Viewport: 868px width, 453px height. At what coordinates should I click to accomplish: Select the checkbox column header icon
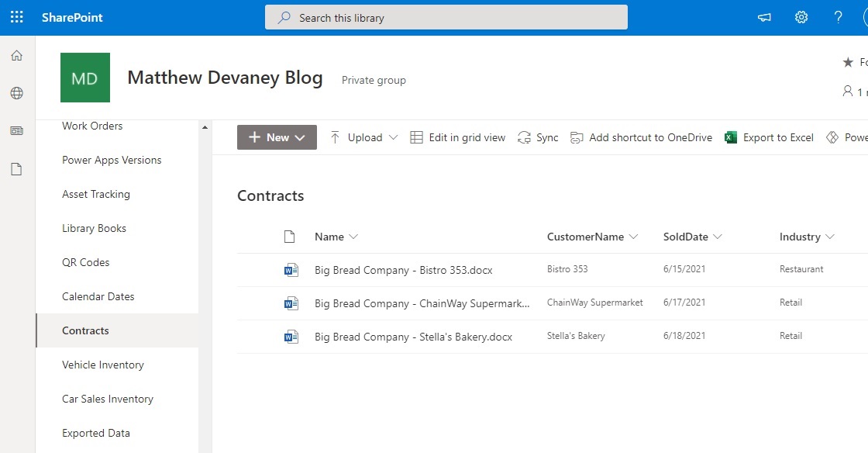coord(291,236)
